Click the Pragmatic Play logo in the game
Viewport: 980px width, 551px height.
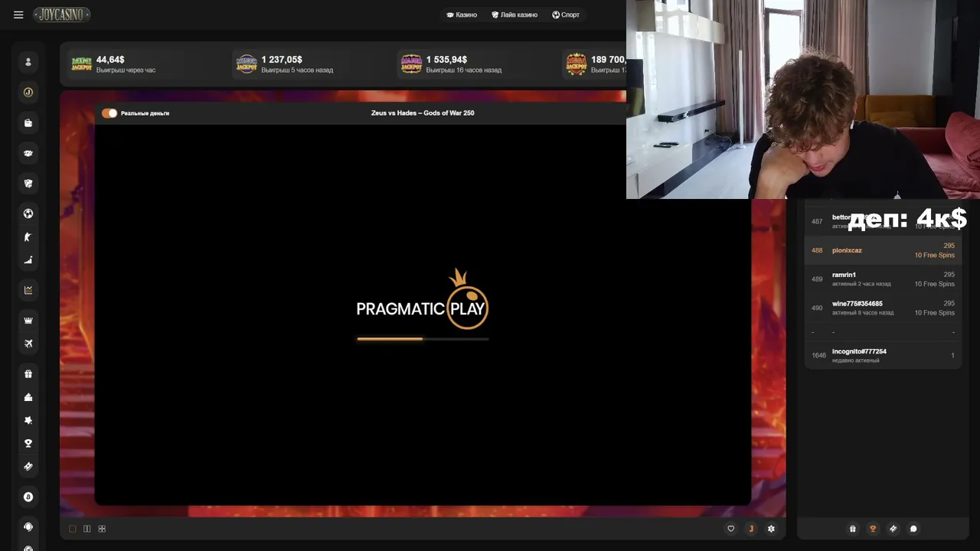(x=423, y=299)
